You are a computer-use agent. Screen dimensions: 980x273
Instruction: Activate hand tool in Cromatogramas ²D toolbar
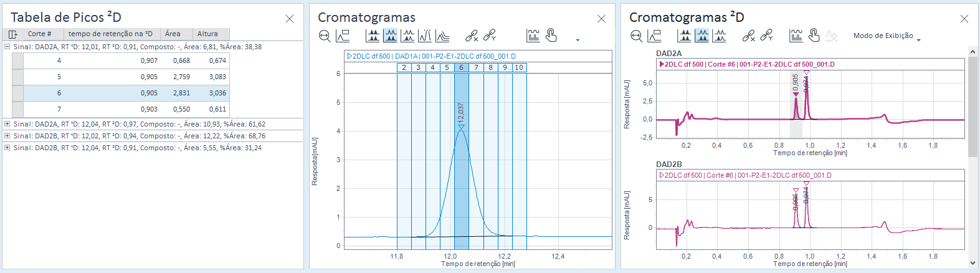click(814, 36)
